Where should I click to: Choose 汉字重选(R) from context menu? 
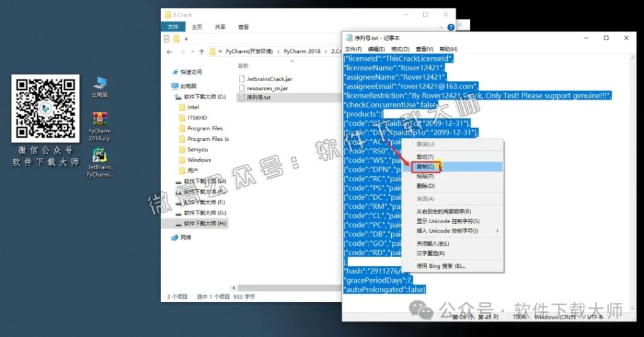coord(452,253)
